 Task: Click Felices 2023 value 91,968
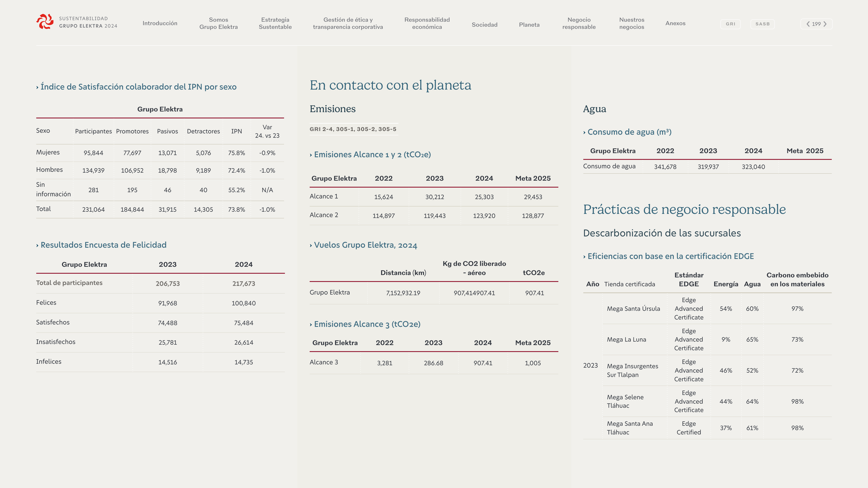(x=168, y=303)
